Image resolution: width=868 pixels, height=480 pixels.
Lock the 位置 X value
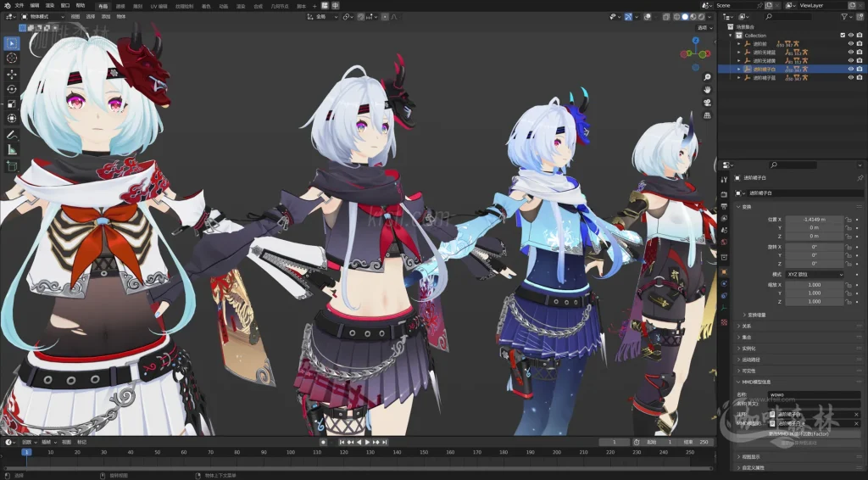848,220
